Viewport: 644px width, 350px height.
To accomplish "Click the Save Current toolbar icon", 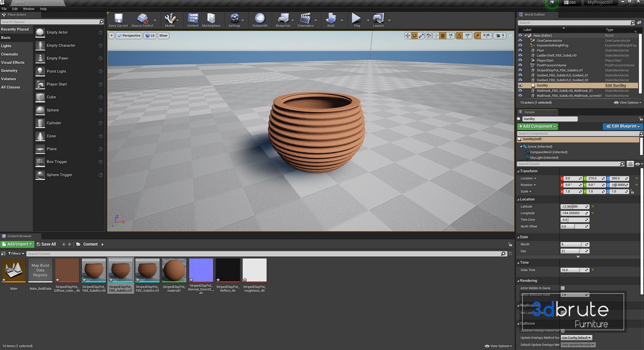I will tap(118, 19).
